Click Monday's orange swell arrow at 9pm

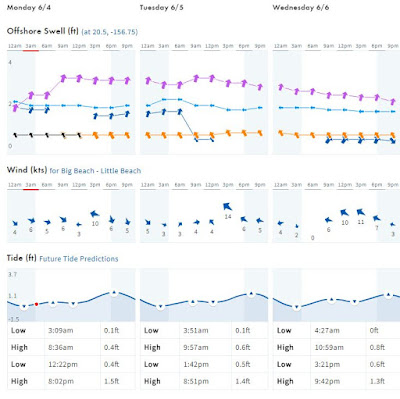coord(127,135)
